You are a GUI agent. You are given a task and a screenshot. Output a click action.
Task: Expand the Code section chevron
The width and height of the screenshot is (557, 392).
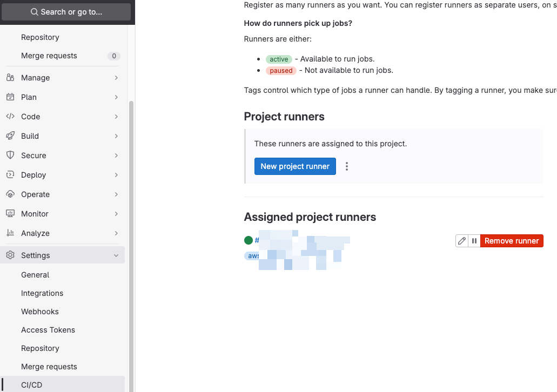coord(116,117)
